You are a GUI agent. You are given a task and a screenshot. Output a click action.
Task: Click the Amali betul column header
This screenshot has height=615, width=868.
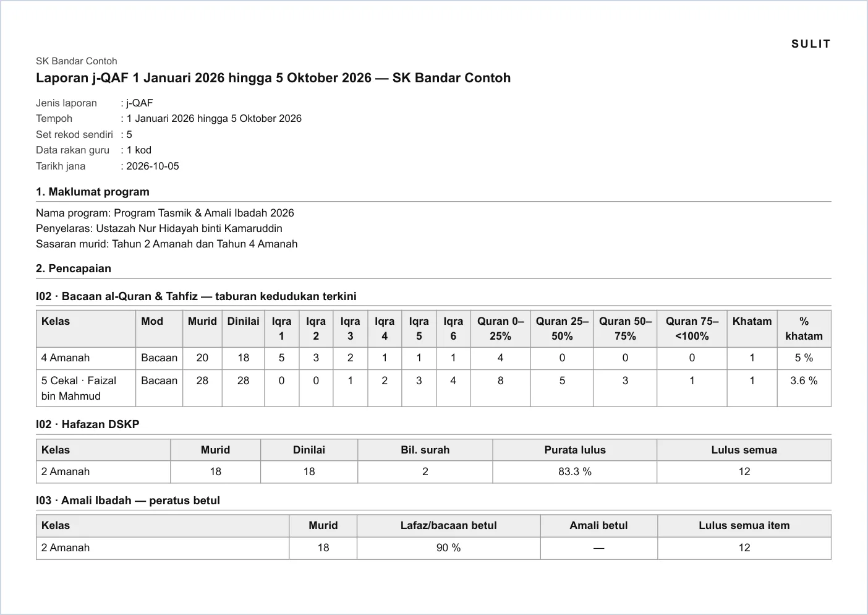coord(598,525)
